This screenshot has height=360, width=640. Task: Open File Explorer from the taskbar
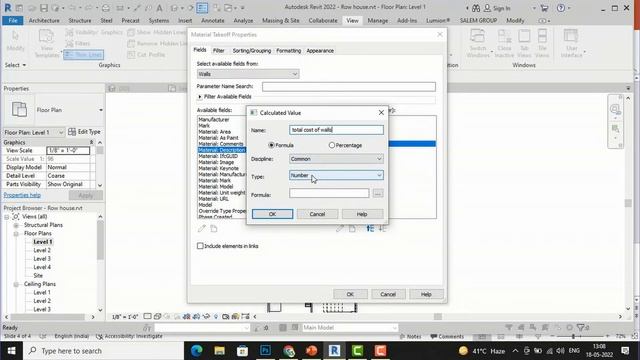click(x=220, y=351)
